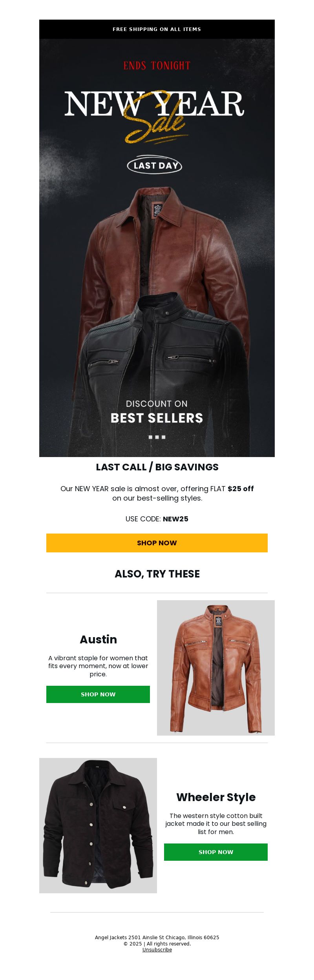Click the ENDS TONIGHT red text
This screenshot has width=314, height=980.
(157, 66)
